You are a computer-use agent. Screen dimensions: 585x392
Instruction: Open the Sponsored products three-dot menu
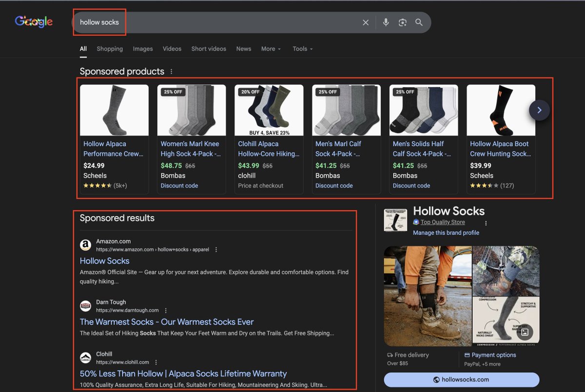(171, 72)
